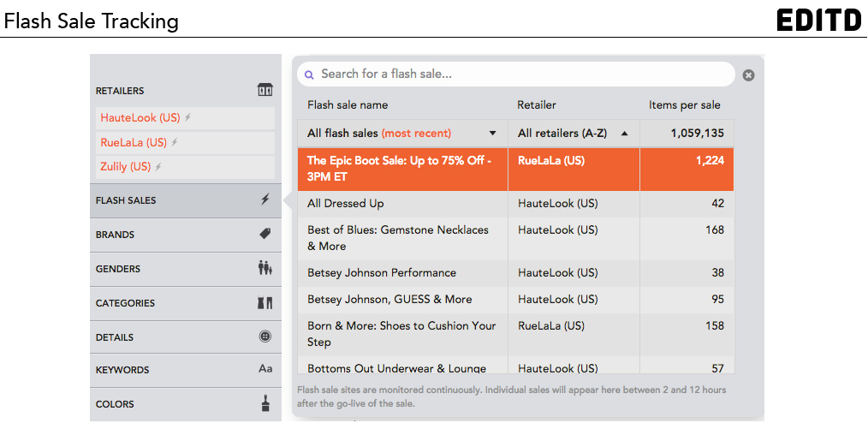The height and width of the screenshot is (429, 868).
Task: Click the Details button icon
Action: (x=265, y=336)
